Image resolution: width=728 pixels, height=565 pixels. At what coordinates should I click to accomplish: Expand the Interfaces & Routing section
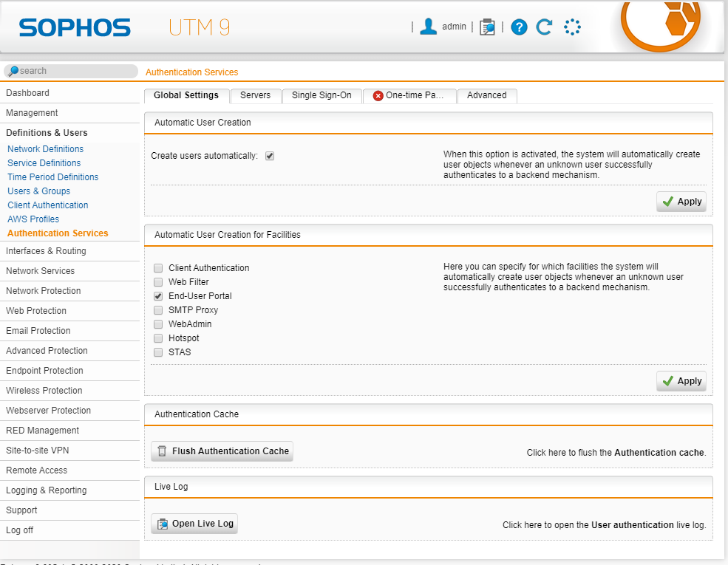pos(46,251)
